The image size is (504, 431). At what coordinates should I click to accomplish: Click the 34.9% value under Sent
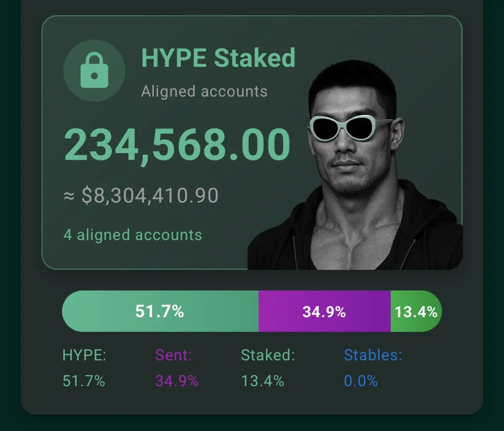tap(177, 381)
